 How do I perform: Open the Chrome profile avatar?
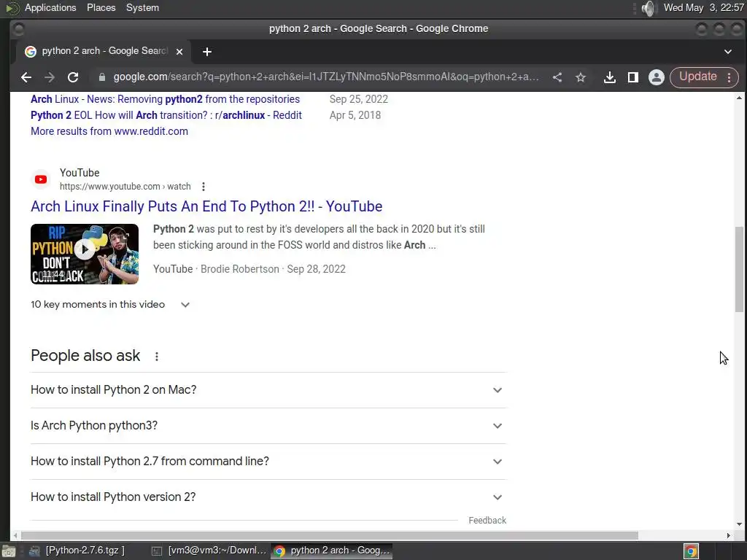(x=656, y=77)
